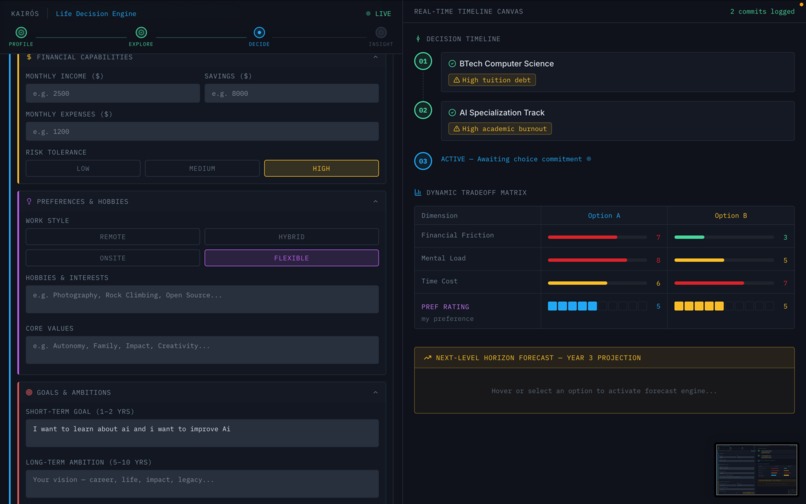Focus the Savings input field

291,93
